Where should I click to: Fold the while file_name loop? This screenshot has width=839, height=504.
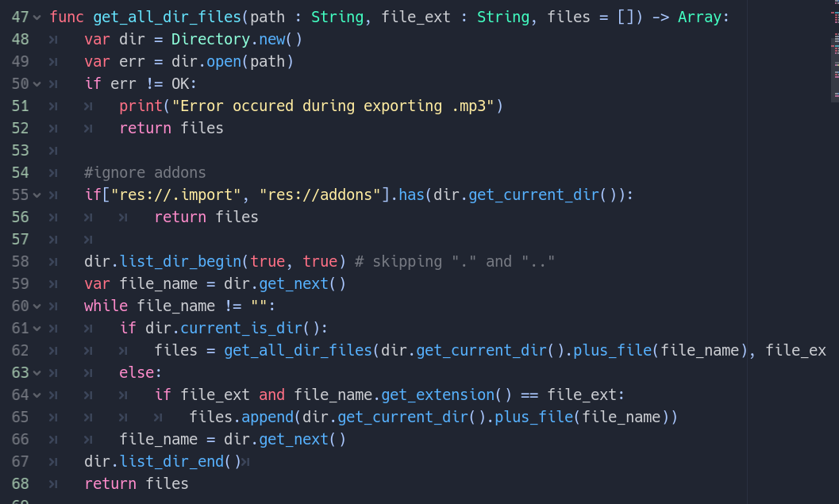[37, 306]
